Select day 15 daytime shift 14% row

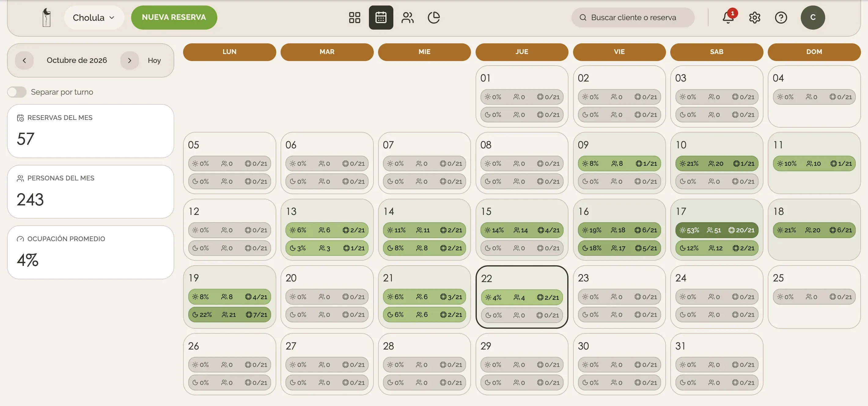(x=522, y=230)
